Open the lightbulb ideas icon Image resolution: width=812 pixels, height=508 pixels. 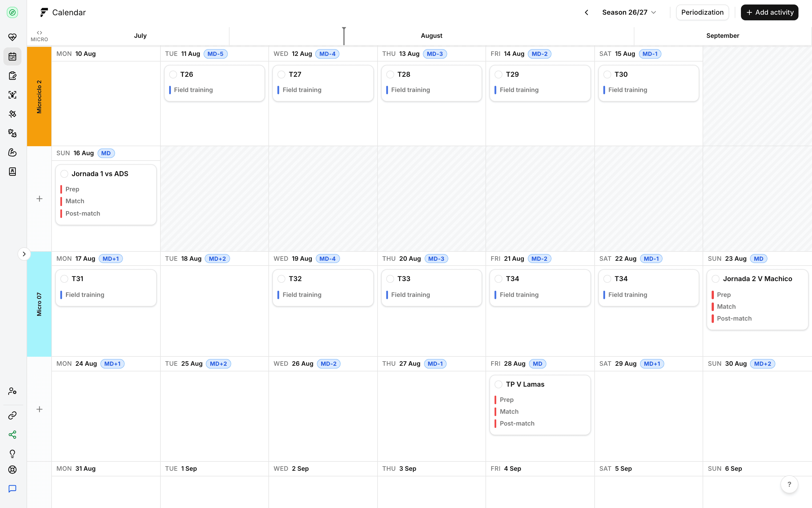pyautogui.click(x=12, y=454)
